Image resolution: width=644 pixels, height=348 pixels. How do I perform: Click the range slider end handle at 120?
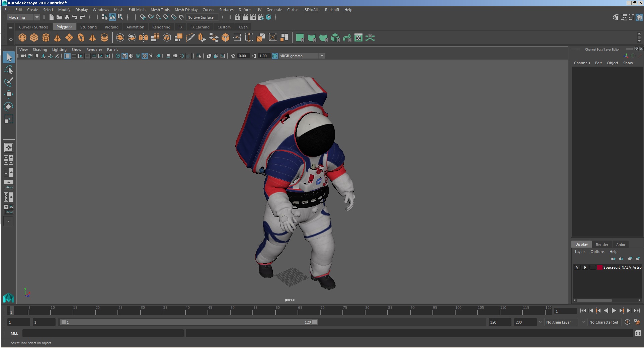(x=315, y=322)
